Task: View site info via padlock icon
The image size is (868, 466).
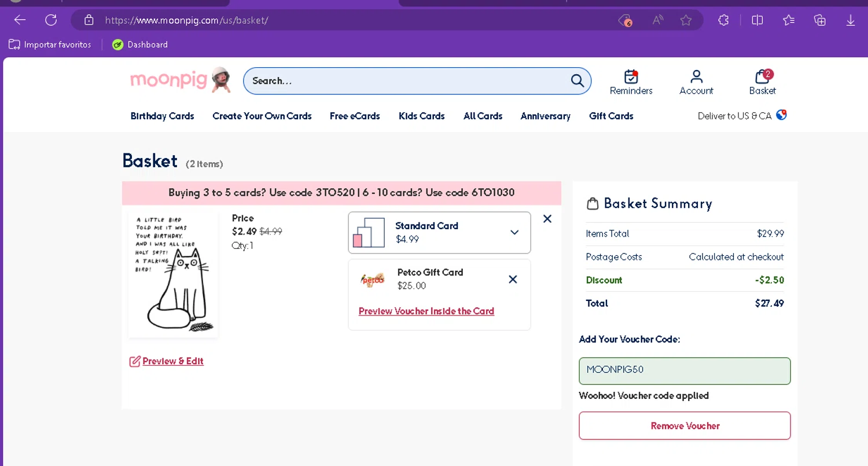Action: pos(89,20)
